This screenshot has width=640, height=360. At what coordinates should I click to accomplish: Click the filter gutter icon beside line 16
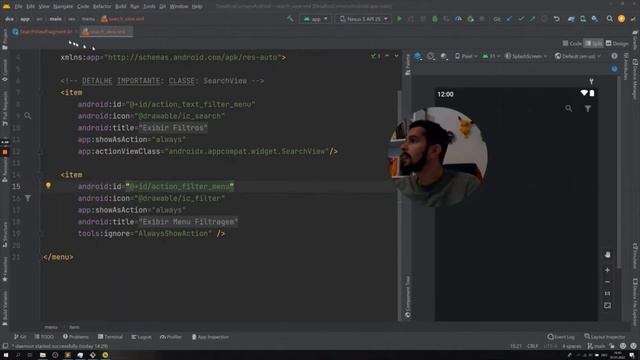(27, 198)
